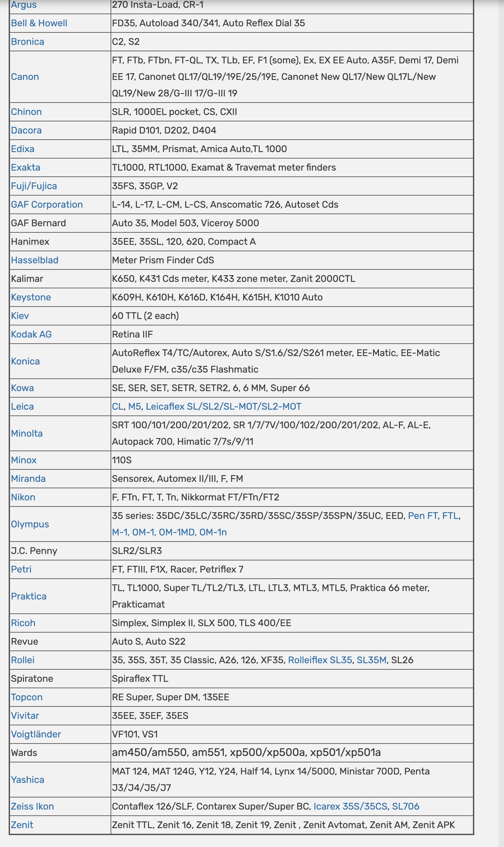Open the Zeiss Ikon SL706 link
This screenshot has height=847, width=504.
tap(406, 807)
